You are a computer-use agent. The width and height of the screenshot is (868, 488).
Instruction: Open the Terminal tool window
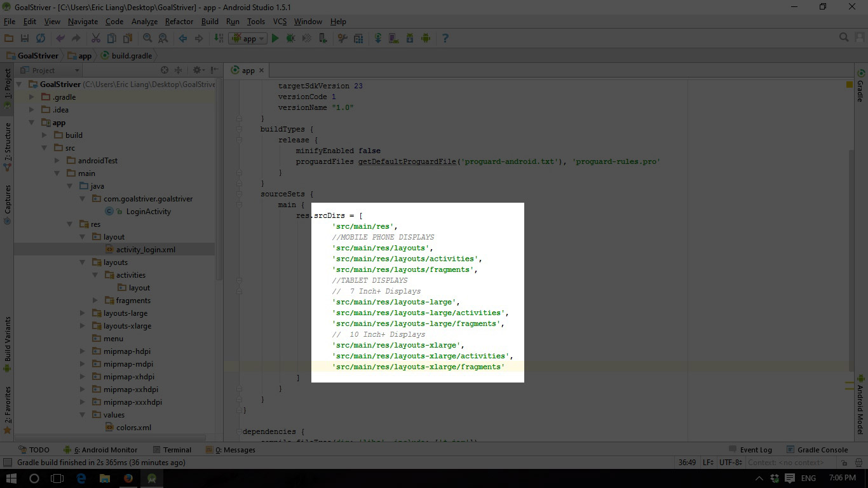(x=171, y=450)
